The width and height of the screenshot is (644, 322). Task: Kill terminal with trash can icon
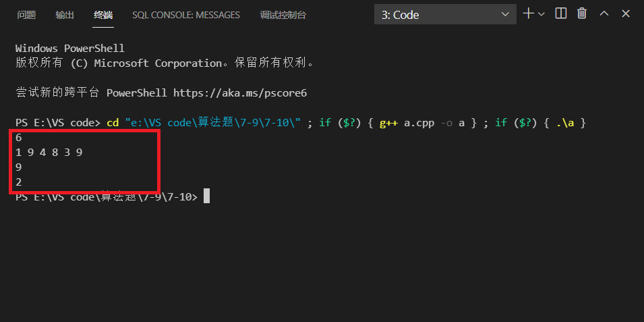pyautogui.click(x=582, y=14)
